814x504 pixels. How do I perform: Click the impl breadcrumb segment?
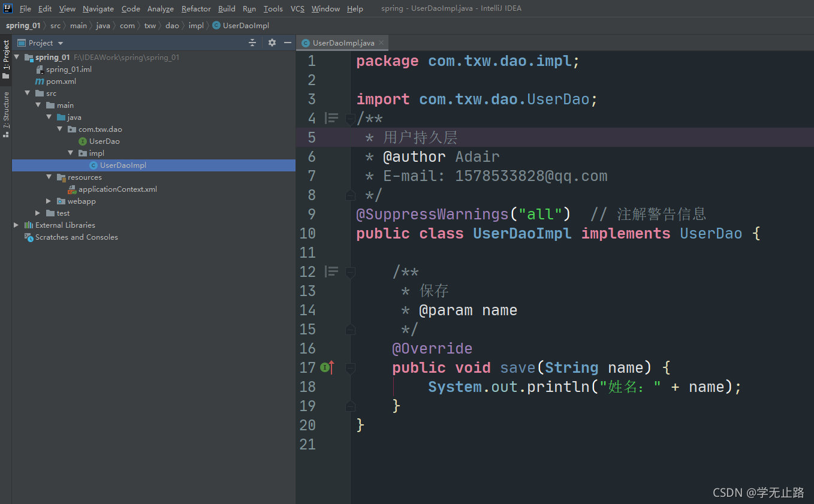tap(196, 26)
